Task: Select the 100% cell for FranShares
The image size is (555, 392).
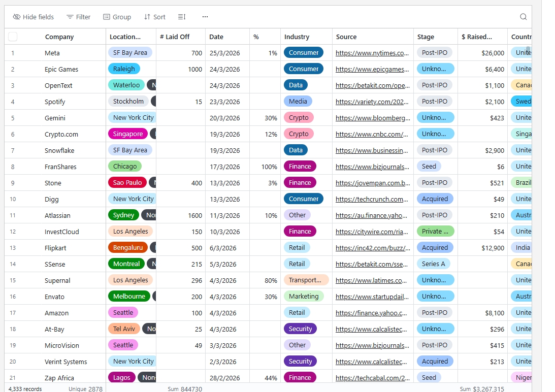Action: click(x=265, y=167)
